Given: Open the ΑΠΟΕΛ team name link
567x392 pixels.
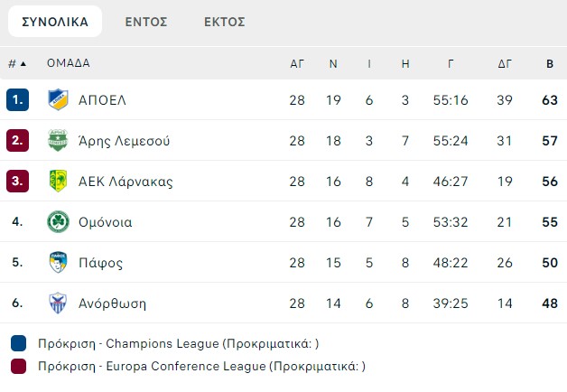Looking at the screenshot, I should [102, 100].
